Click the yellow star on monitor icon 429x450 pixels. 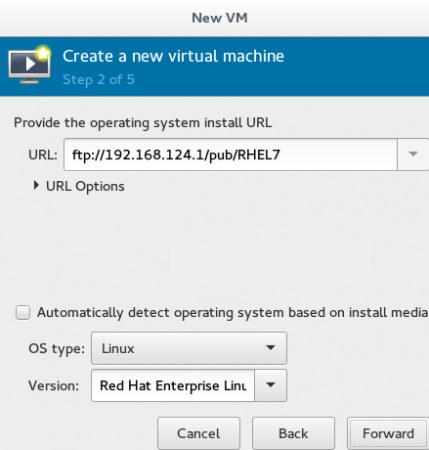tap(43, 53)
